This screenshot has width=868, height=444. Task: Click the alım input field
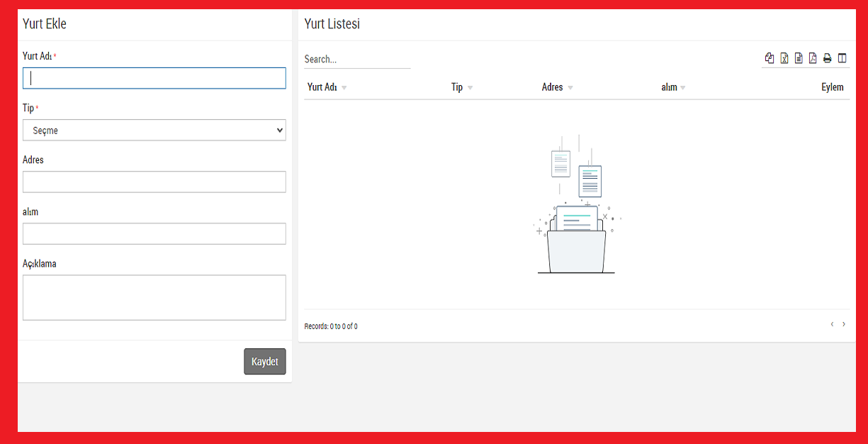(154, 234)
